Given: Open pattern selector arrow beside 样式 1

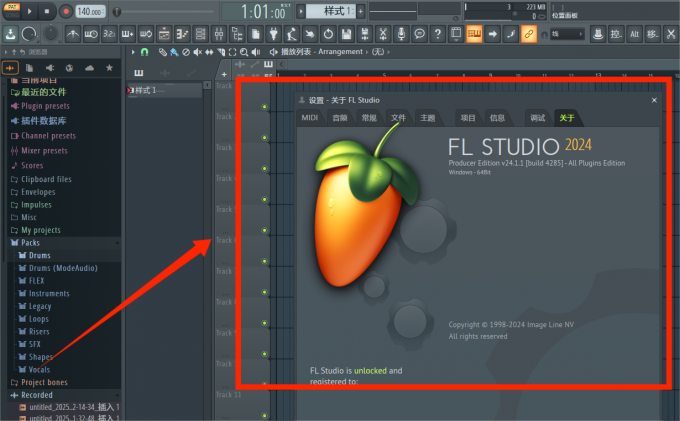Looking at the screenshot, I should (301, 11).
